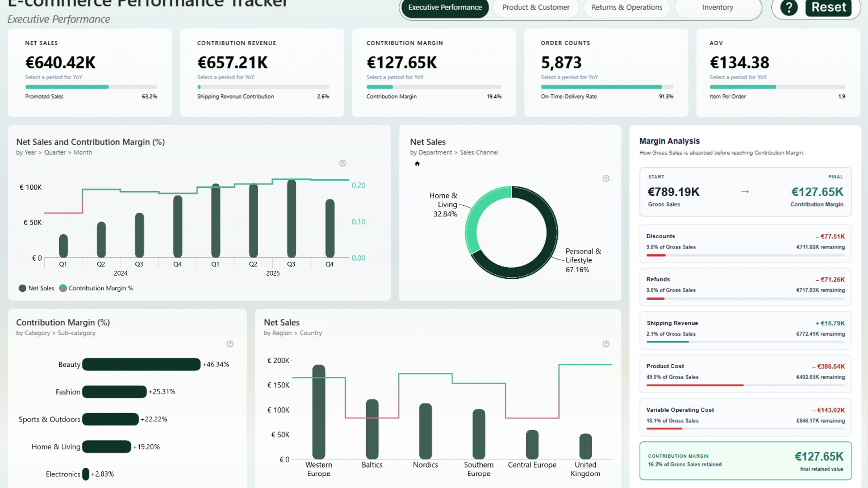Click the home drill icon in Net Sales donut
Viewport: 868px width, 488px height.
pyautogui.click(x=417, y=164)
